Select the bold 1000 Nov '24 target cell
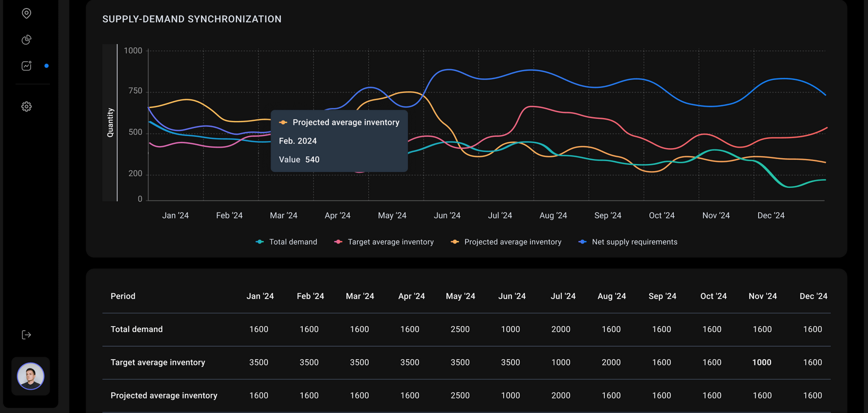Viewport: 868px width, 413px height. [x=761, y=362]
